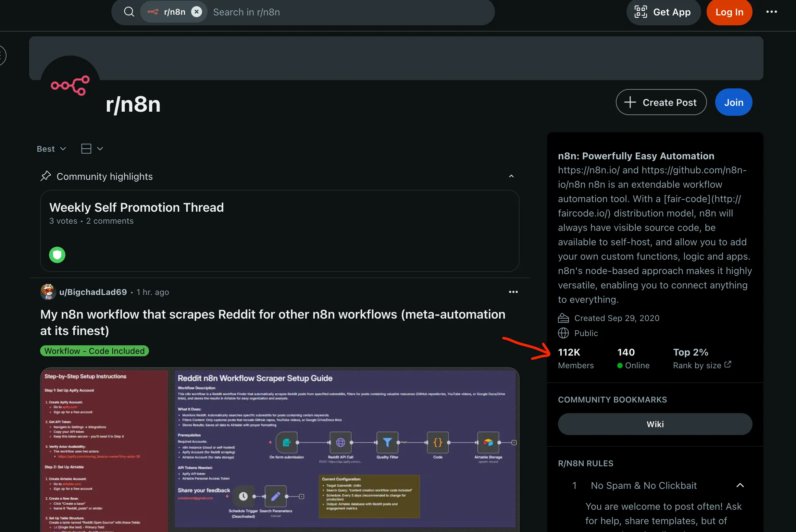Screen dimensions: 796x532
Task: Click the 1 hr. ago timestamp
Action: point(153,292)
